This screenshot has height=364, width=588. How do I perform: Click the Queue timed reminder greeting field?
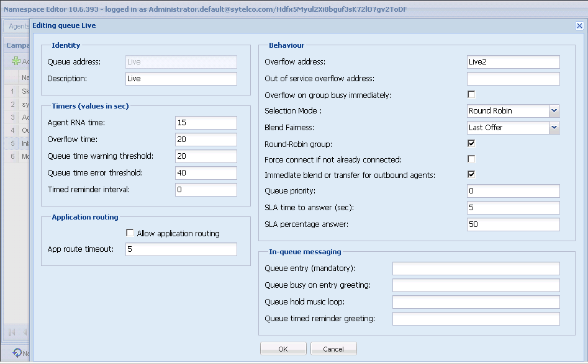(476, 319)
